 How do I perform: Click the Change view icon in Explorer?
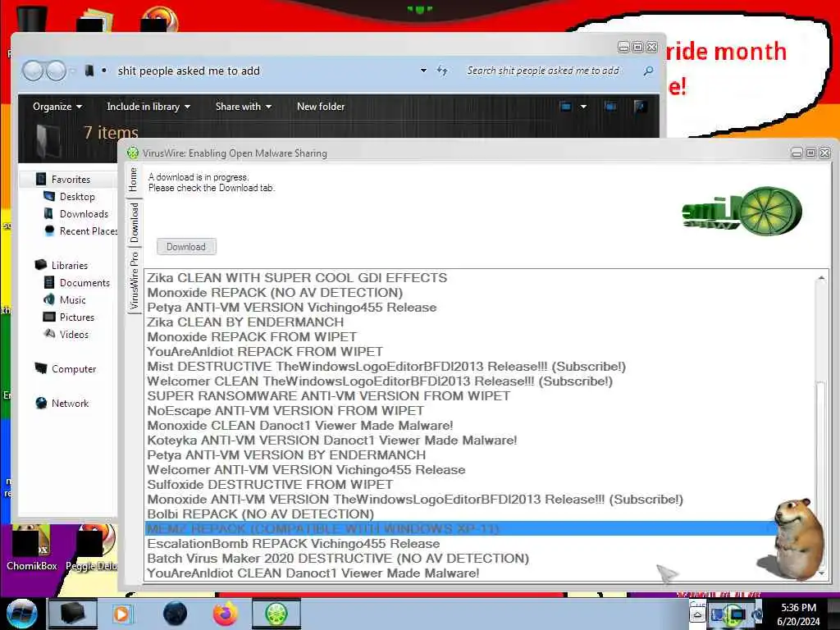coord(566,107)
